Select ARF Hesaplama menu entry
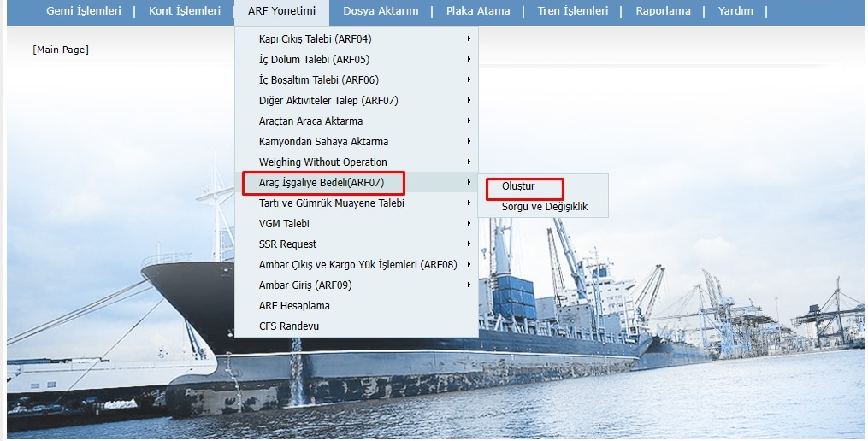 click(294, 305)
